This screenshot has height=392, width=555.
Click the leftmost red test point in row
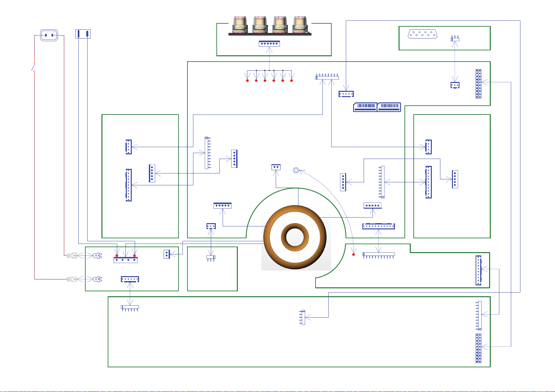[247, 80]
